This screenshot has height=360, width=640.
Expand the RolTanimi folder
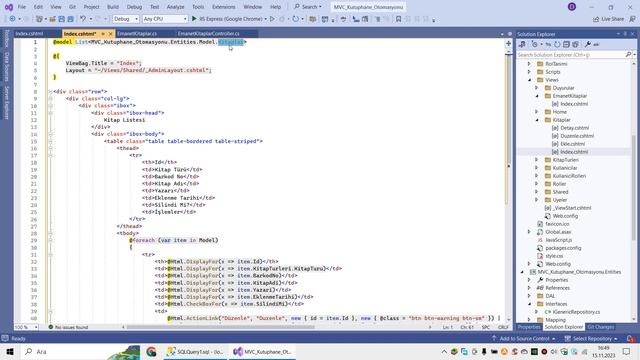click(x=529, y=64)
